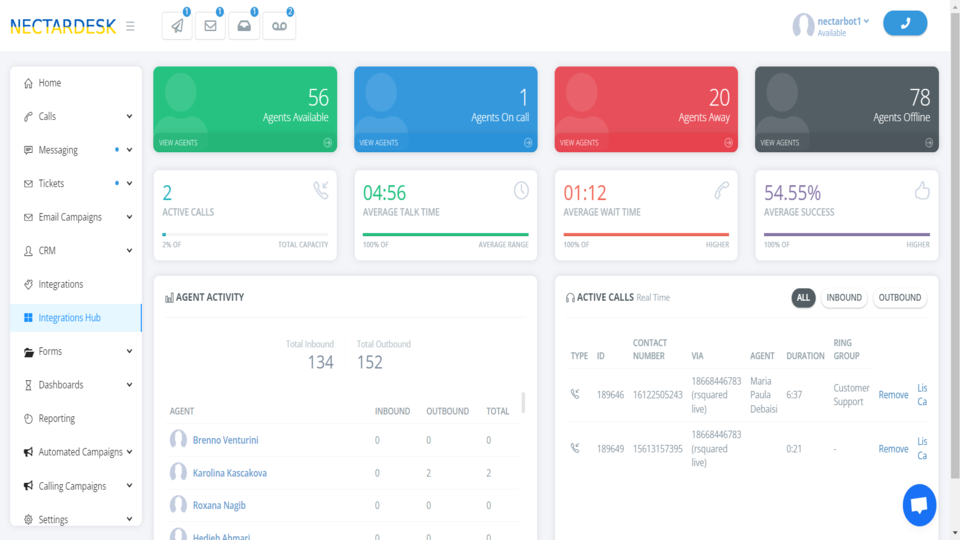
Task: Click arrow icon on Agents Away card
Action: click(728, 143)
